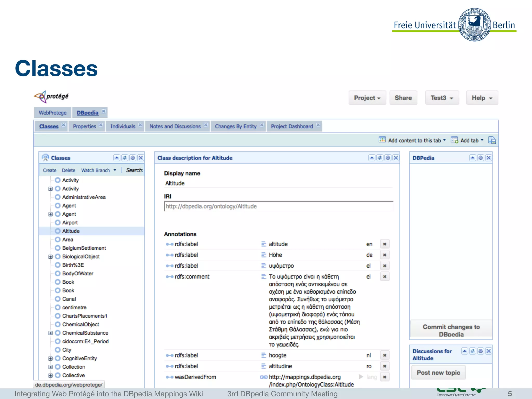The width and height of the screenshot is (532, 399).
Task: Select the Altitude class in tree
Action: pos(71,231)
